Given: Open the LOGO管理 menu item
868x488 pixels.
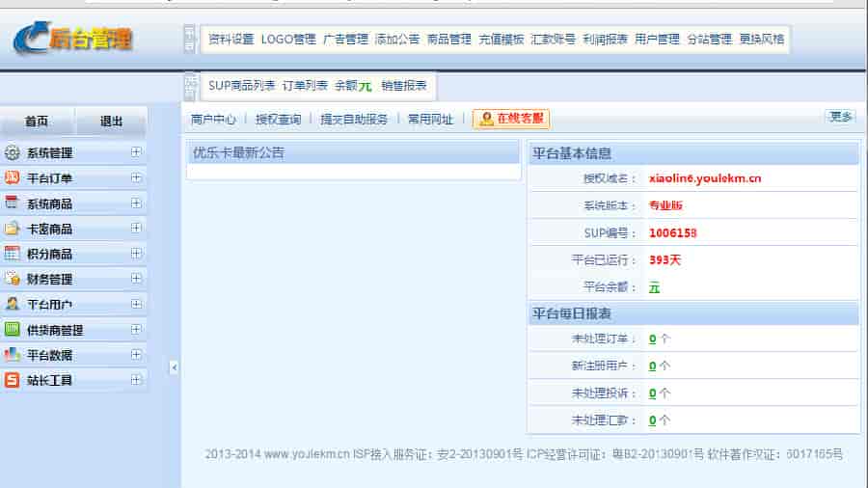Looking at the screenshot, I should (x=287, y=40).
